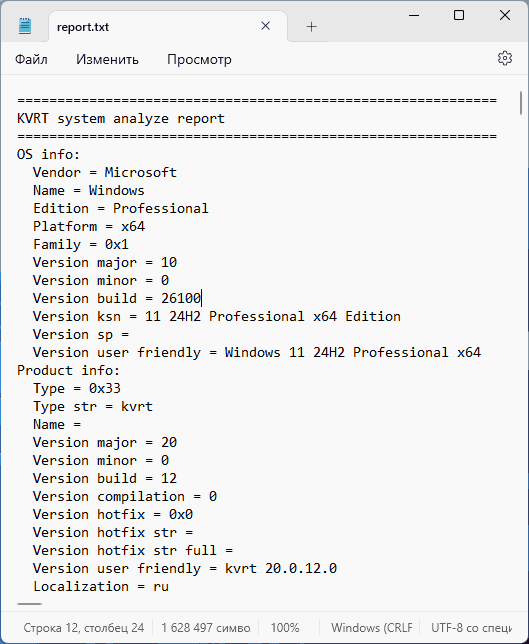Click the 1 628 497 символов status entry
This screenshot has height=644, width=529.
point(206,628)
